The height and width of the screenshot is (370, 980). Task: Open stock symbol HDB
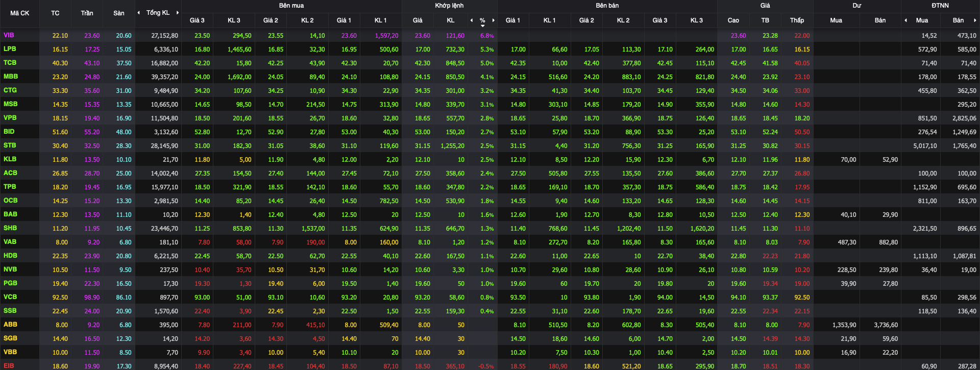10,256
